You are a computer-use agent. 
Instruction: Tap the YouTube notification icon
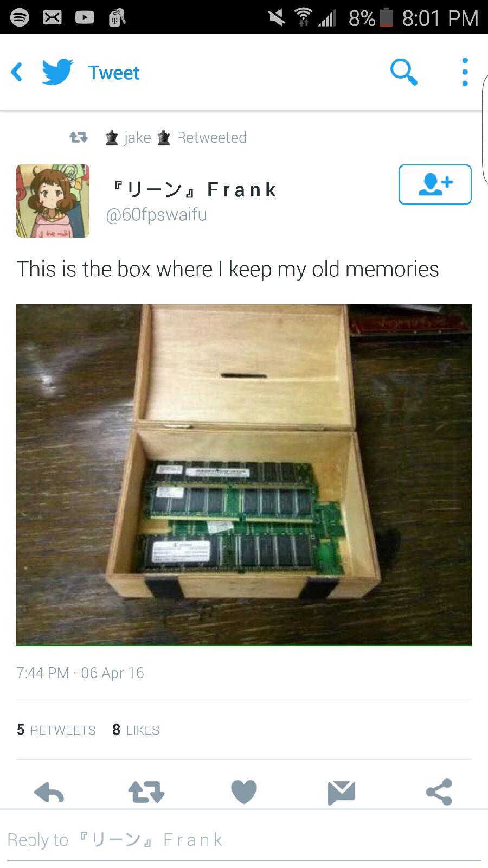(x=85, y=17)
